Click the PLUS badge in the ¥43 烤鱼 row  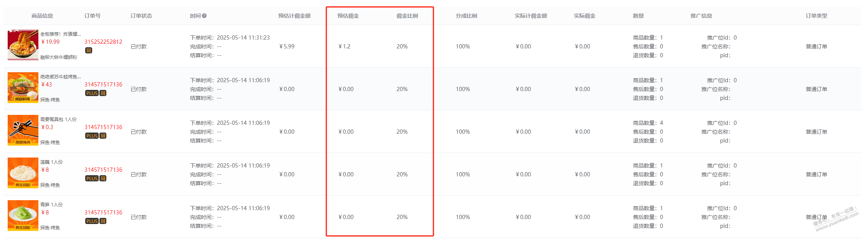[92, 93]
